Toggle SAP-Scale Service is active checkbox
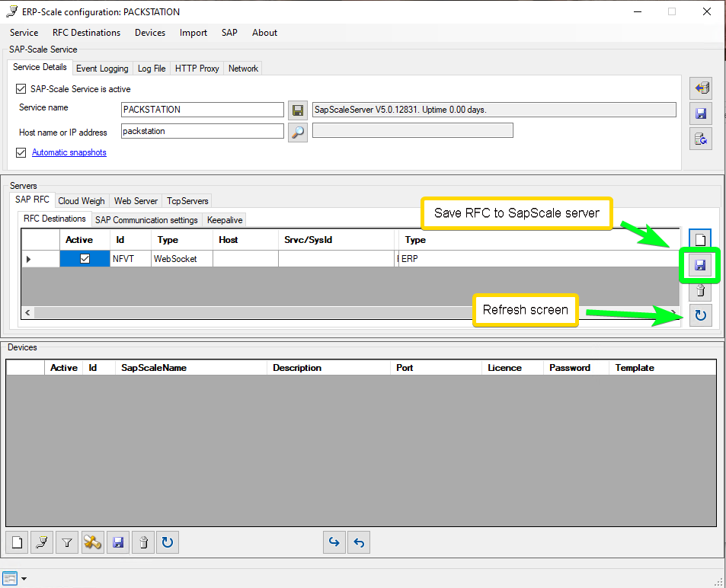The height and width of the screenshot is (588, 726). coord(21,89)
